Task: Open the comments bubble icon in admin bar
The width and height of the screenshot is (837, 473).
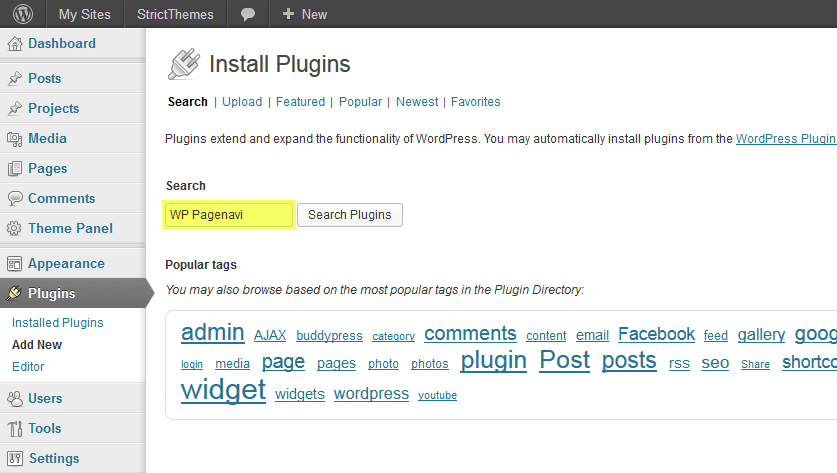Action: [248, 14]
